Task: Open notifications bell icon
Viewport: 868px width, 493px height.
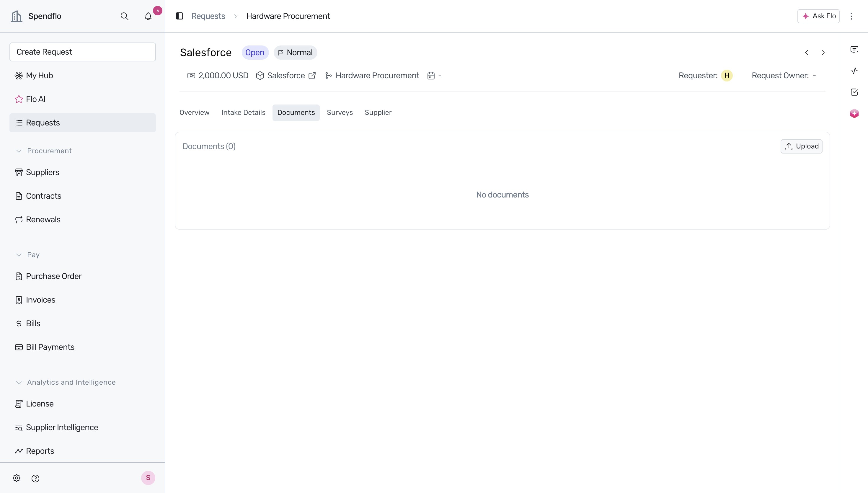Action: [148, 16]
